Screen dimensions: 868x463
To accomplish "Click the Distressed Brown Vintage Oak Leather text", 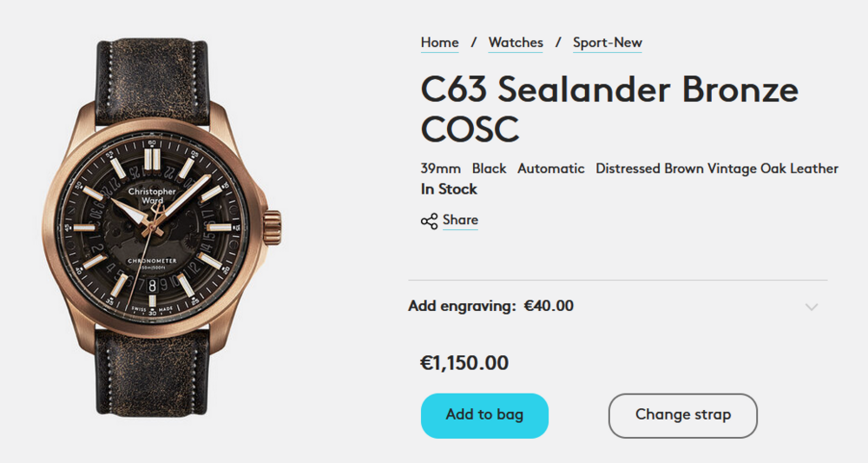I will click(717, 169).
